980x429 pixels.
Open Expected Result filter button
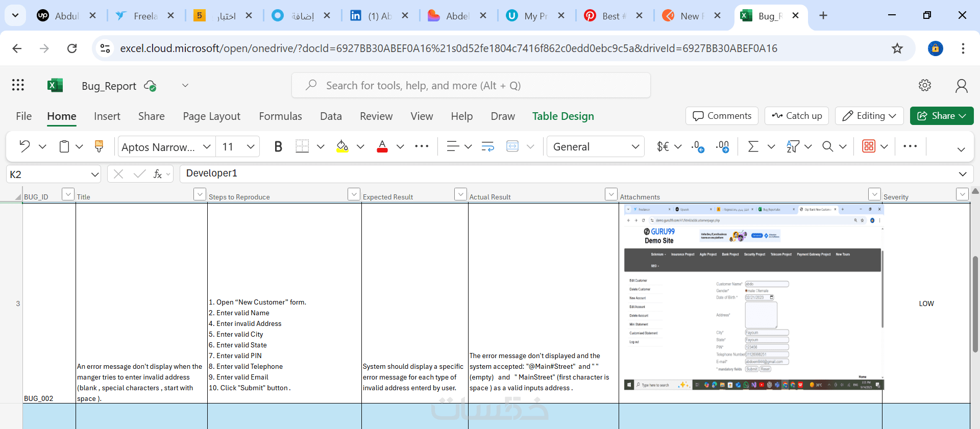460,194
